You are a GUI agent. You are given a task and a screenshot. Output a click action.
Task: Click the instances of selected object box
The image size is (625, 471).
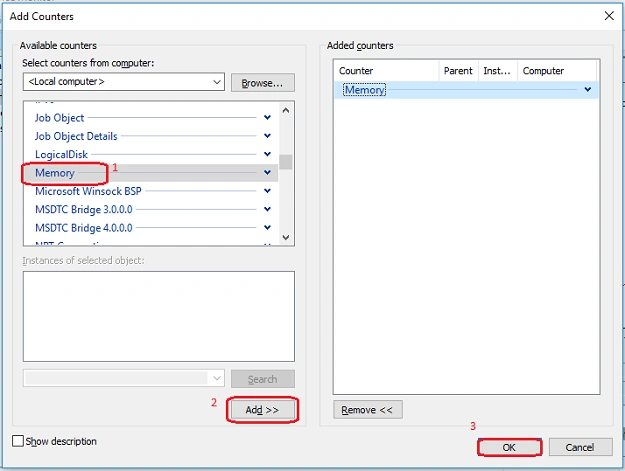159,316
